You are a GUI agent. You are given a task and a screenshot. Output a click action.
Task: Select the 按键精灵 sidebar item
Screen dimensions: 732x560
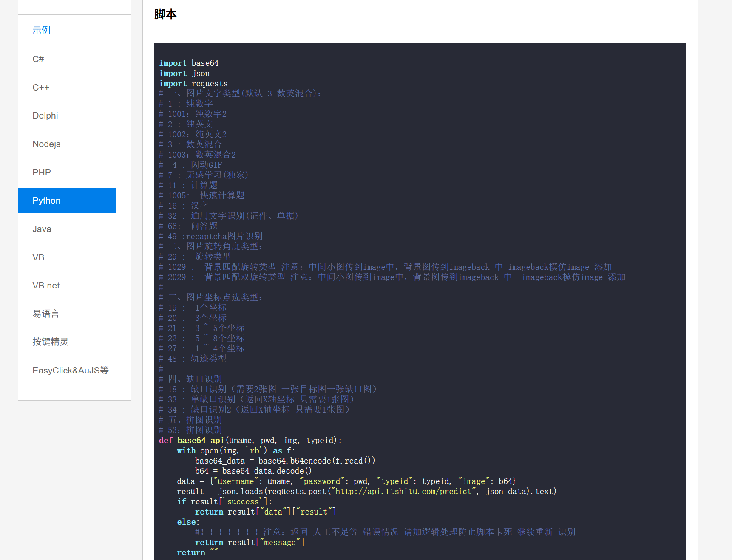(x=51, y=342)
